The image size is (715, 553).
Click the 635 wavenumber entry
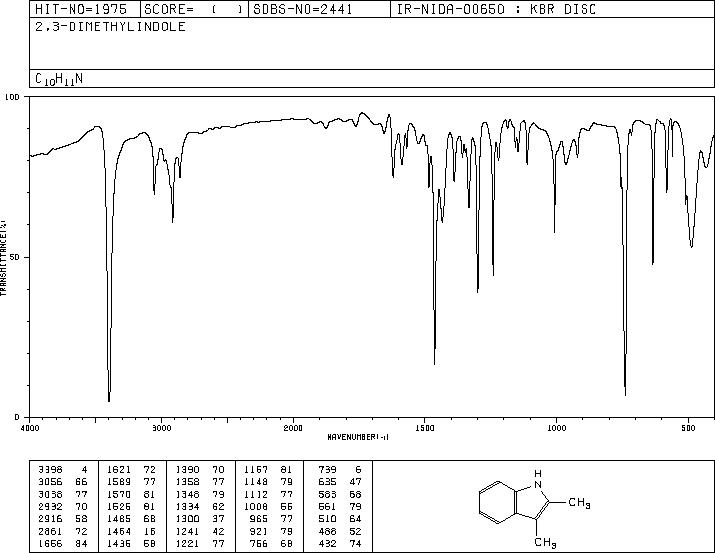pyautogui.click(x=327, y=482)
